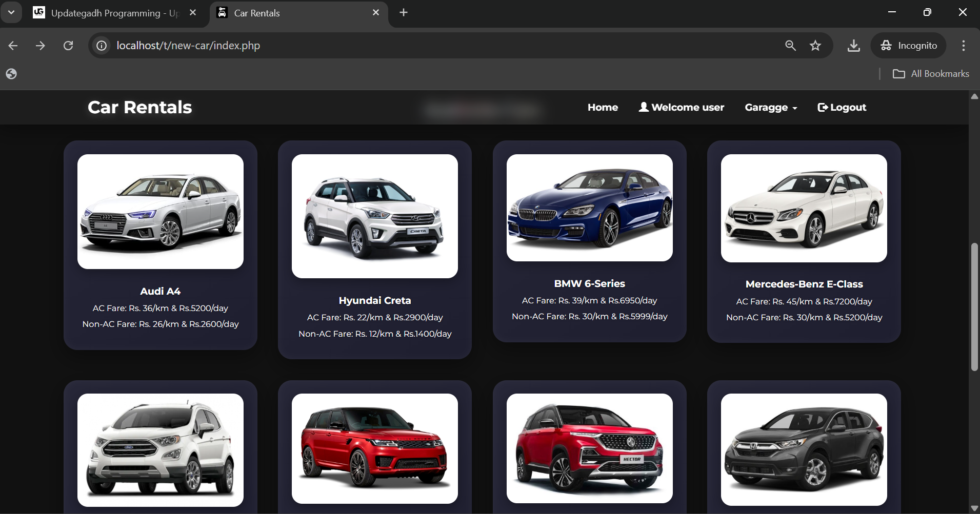Click 'Non-AC Fare: Rs. 26/km & Rs.2600/day'
This screenshot has width=980, height=514.
(x=161, y=324)
